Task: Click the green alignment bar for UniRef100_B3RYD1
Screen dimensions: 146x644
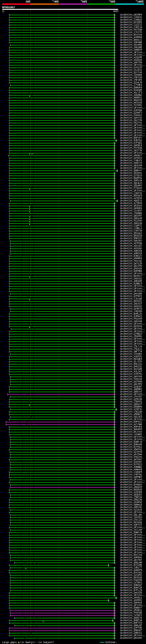Action: pos(63,140)
